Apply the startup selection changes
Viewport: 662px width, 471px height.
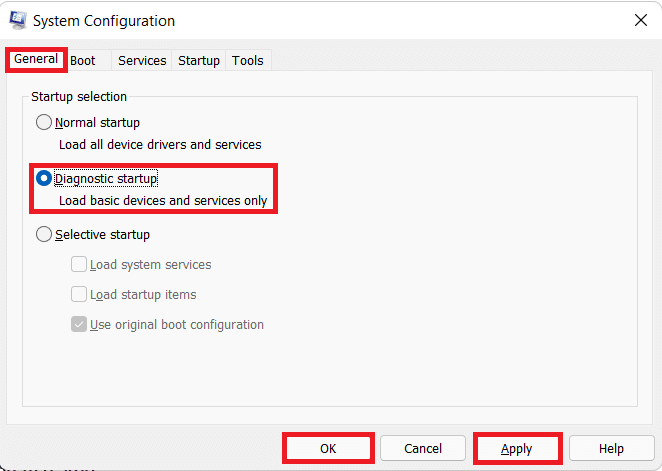click(x=516, y=449)
